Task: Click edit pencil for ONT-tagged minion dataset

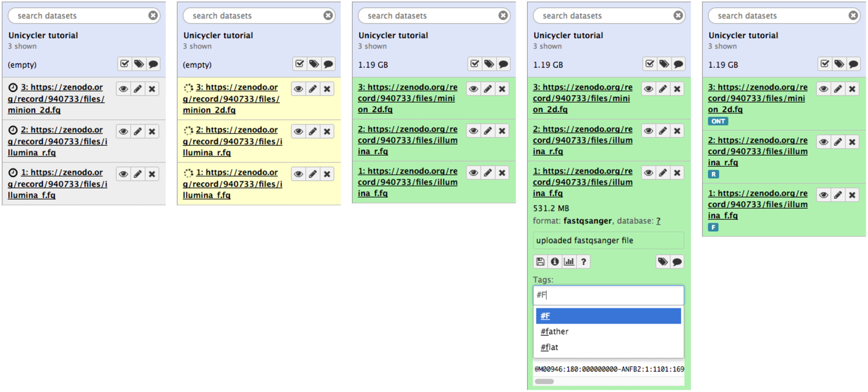Action: tap(838, 89)
